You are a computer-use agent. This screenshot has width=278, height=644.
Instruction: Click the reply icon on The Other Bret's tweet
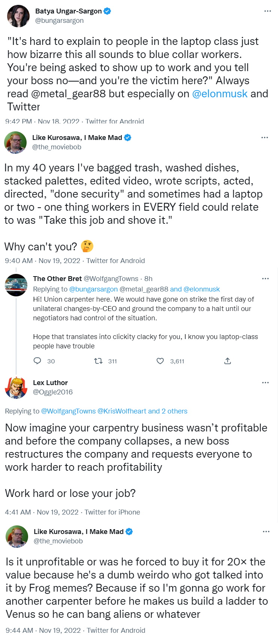[37, 361]
